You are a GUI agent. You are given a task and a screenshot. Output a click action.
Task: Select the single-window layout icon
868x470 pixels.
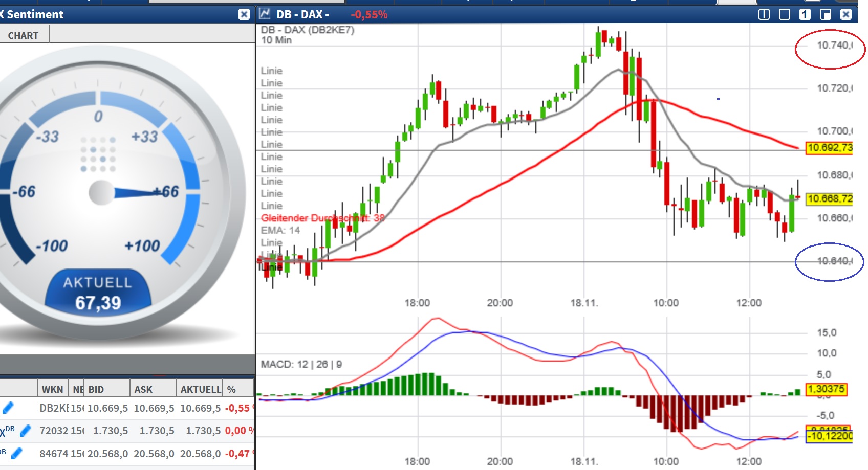(784, 15)
